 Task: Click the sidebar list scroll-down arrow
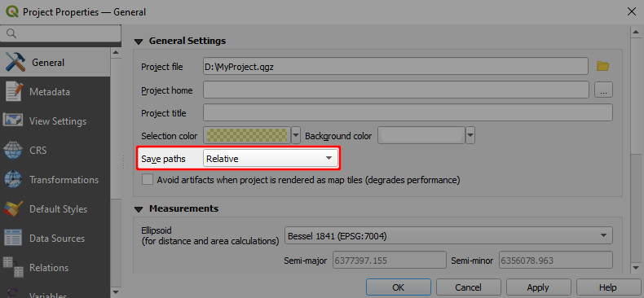[x=116, y=292]
